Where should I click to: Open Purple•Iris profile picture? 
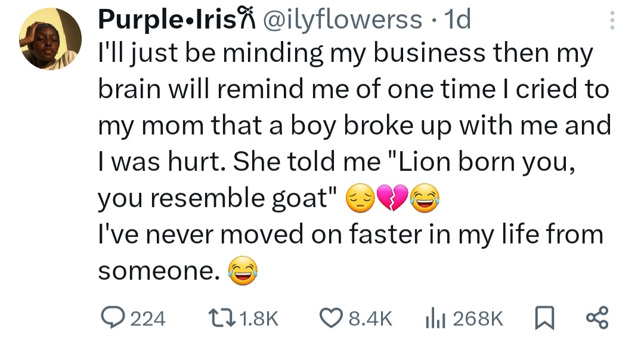point(51,39)
